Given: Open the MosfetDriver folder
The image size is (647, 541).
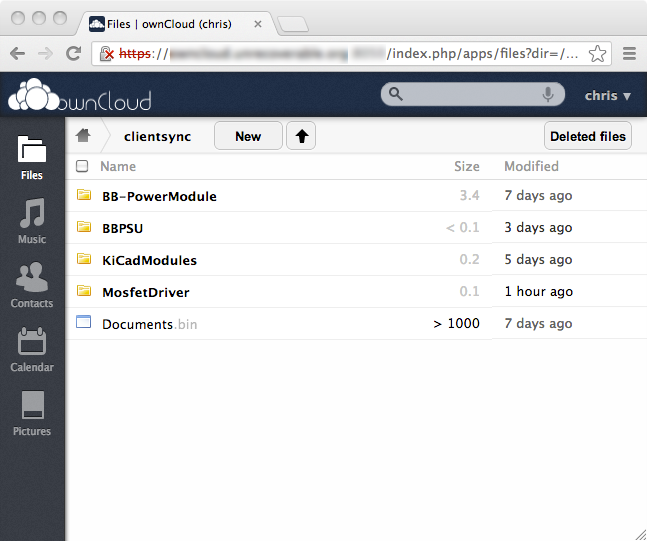Looking at the screenshot, I should tap(146, 292).
